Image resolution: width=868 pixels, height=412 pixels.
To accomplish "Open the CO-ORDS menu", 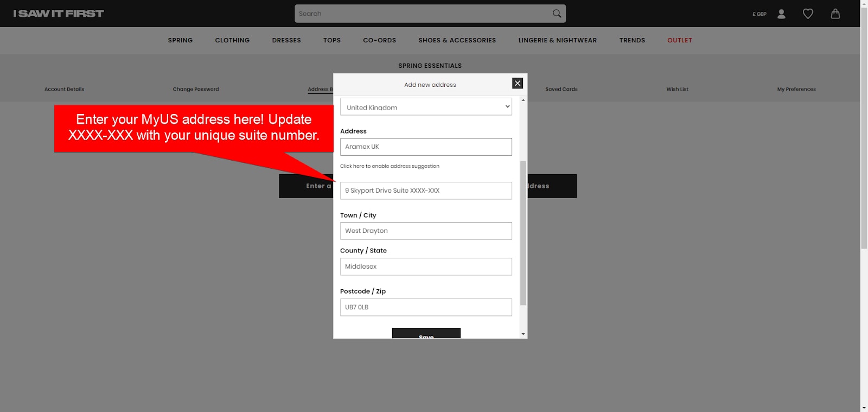I will coord(379,40).
